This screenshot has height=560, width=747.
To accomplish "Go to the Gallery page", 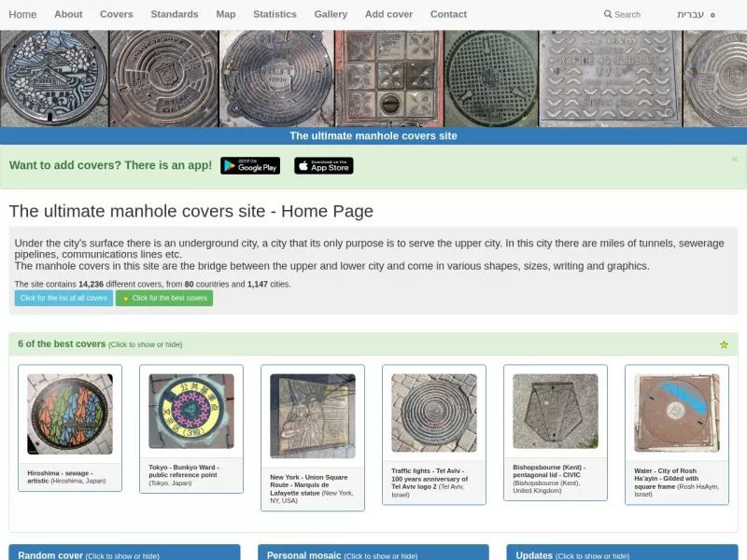I will point(331,14).
